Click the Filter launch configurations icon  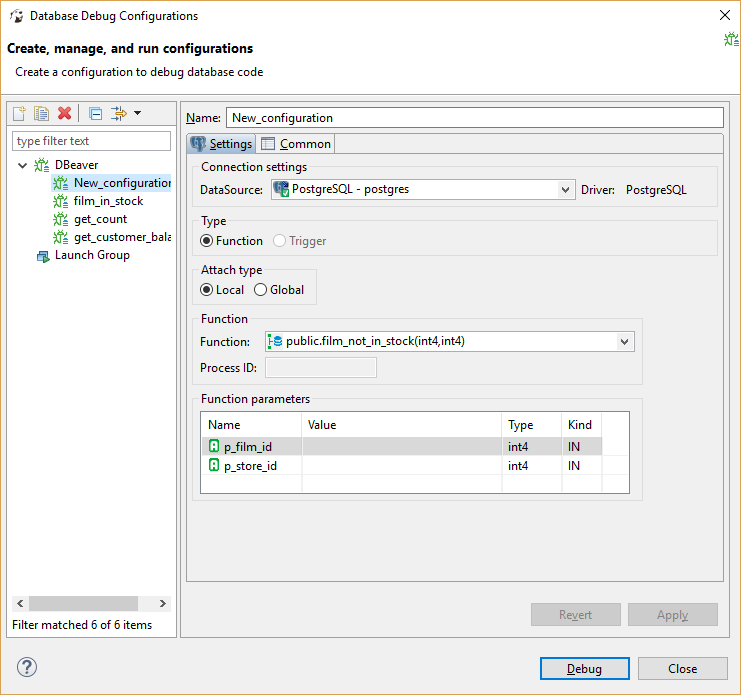119,113
